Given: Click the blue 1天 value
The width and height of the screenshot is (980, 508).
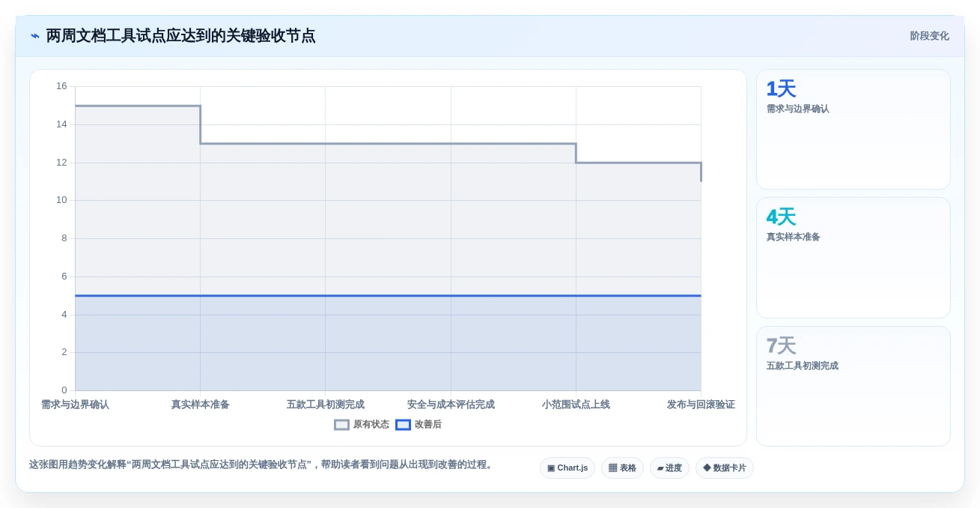Looking at the screenshot, I should (x=781, y=89).
